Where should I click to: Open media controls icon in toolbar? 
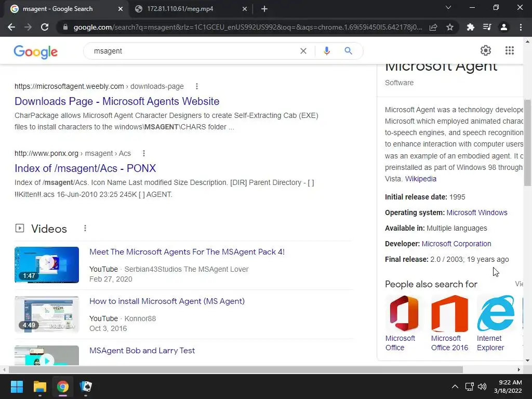487,27
